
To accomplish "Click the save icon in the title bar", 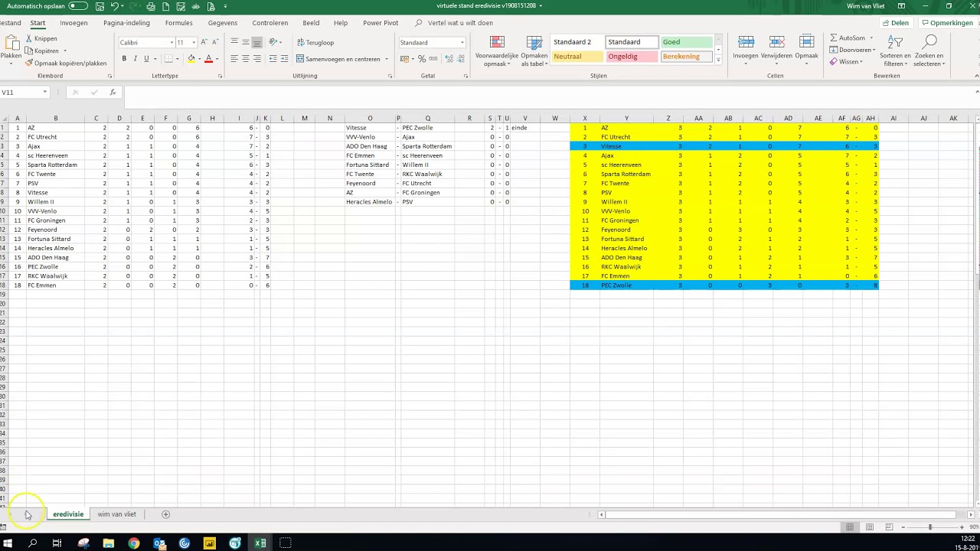I will point(100,6).
